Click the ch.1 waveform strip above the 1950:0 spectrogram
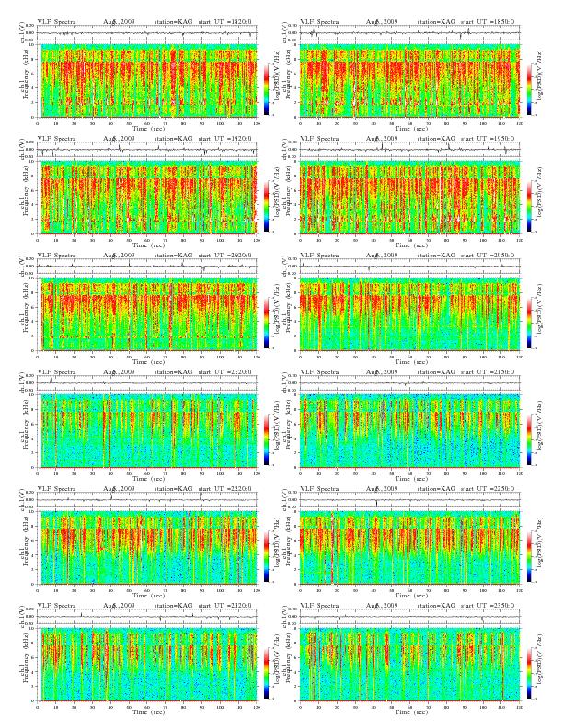 [x=409, y=150]
